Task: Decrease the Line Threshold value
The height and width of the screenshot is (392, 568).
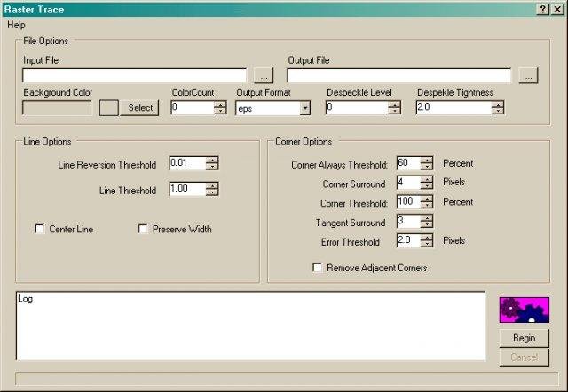Action: [212, 192]
